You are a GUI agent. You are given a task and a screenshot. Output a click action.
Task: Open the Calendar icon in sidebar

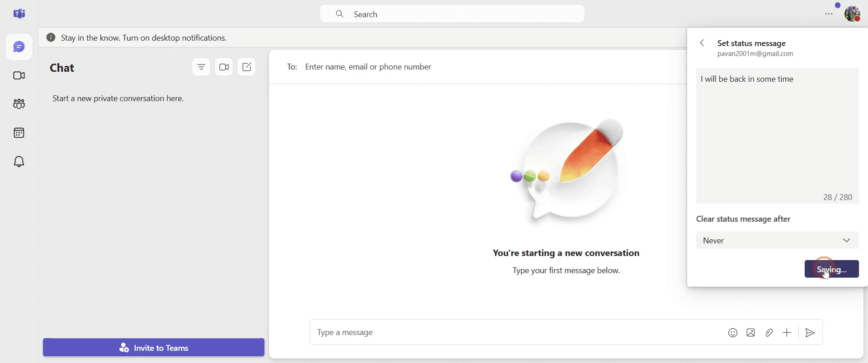click(19, 133)
